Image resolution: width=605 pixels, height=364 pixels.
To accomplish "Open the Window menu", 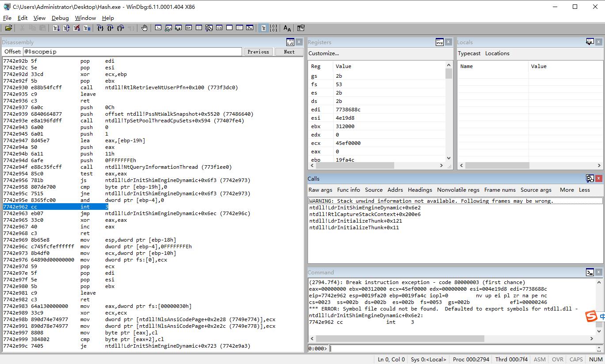I will click(85, 18).
